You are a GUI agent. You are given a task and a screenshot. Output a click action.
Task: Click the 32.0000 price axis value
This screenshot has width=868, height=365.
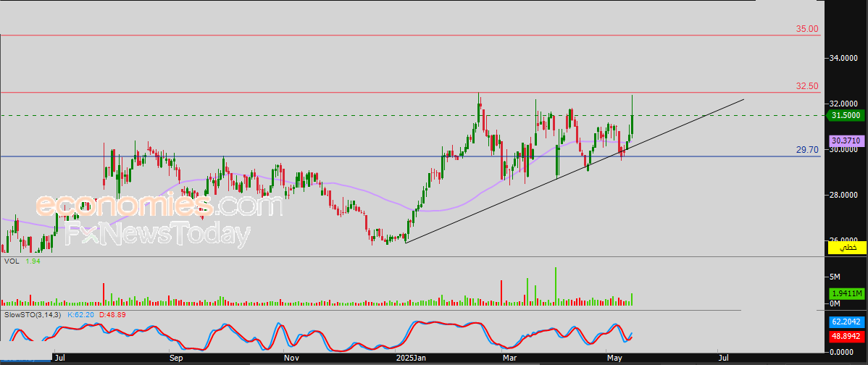tap(844, 104)
